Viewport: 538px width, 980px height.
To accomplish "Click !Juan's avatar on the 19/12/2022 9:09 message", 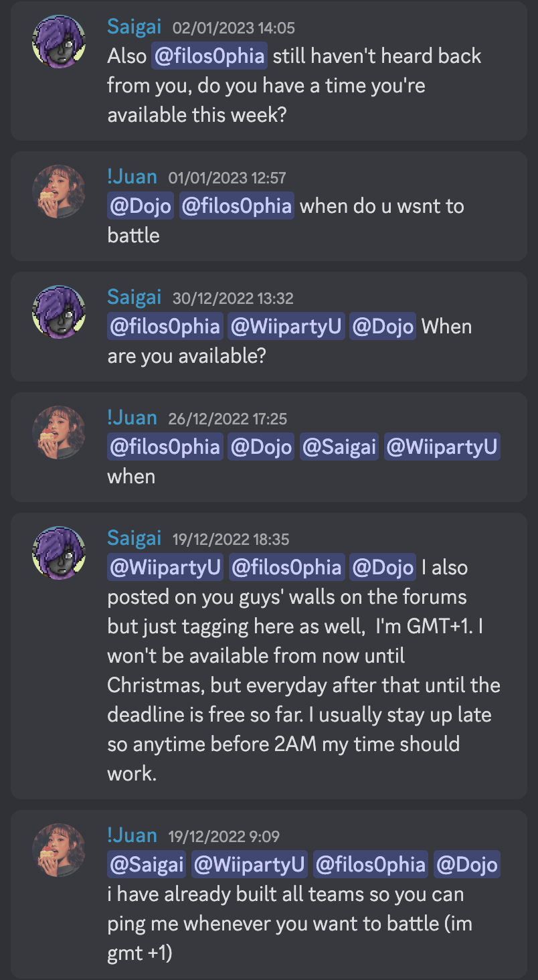I will click(x=59, y=850).
